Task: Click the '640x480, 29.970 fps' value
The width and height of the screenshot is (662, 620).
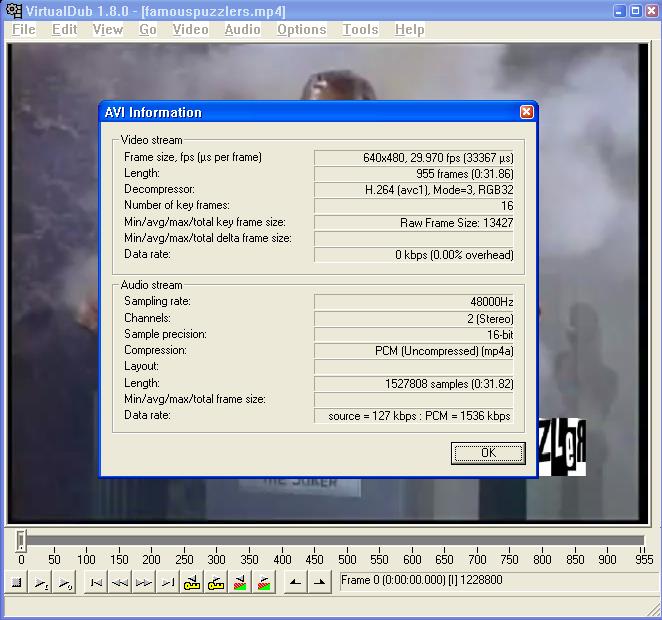Action: (x=414, y=158)
